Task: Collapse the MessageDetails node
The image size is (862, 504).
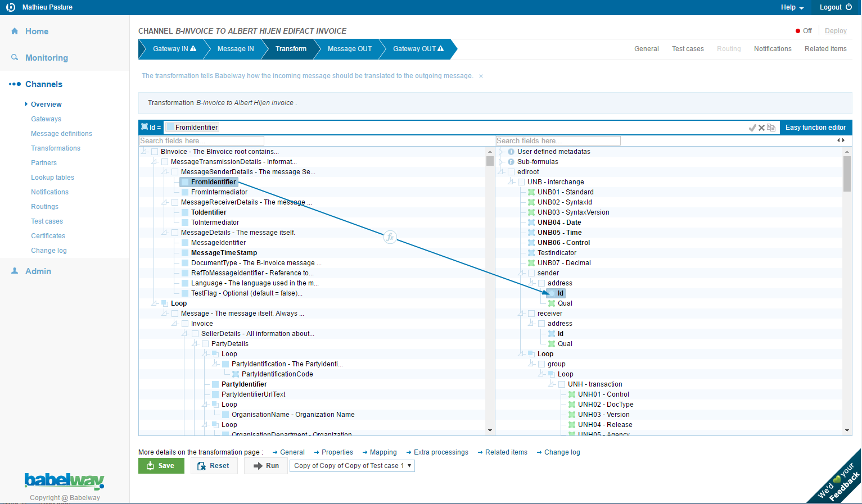Action: [x=165, y=232]
